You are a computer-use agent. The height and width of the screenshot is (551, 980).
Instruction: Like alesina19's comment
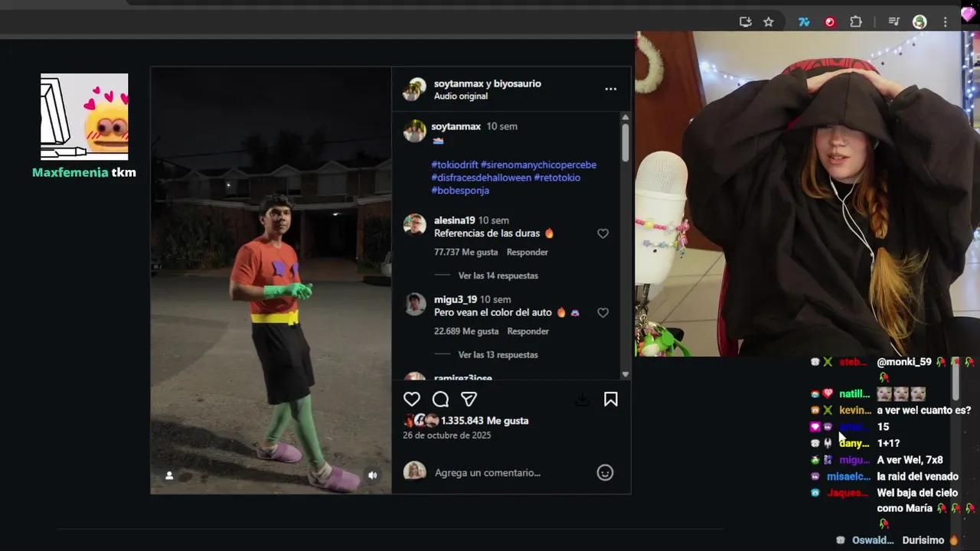(603, 233)
